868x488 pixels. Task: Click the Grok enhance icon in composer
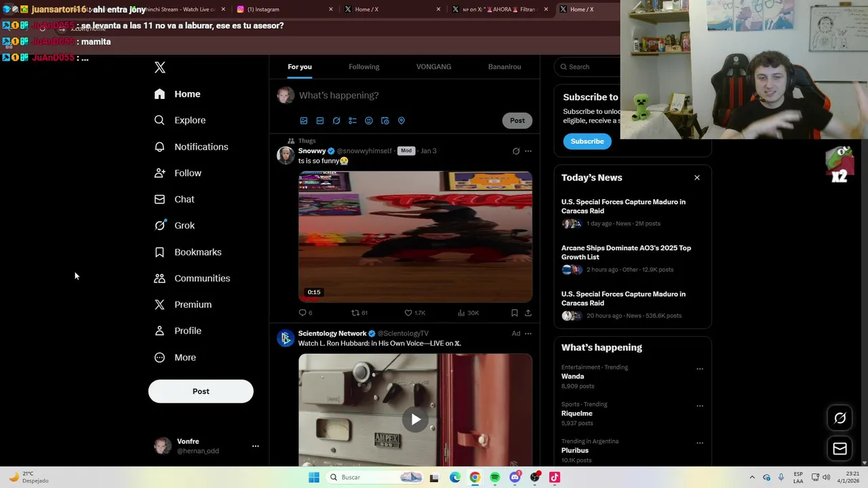point(336,121)
